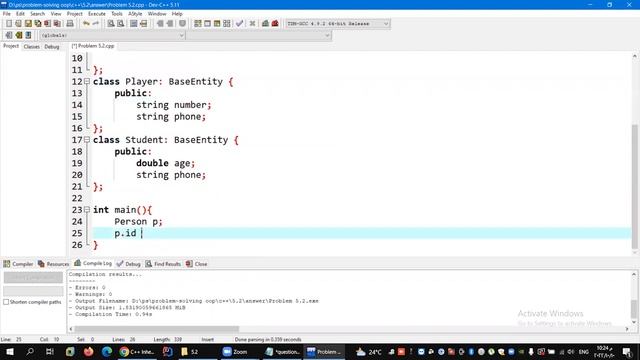Click the Print toolbar icon
This screenshot has width=640, height=360.
click(70, 24)
